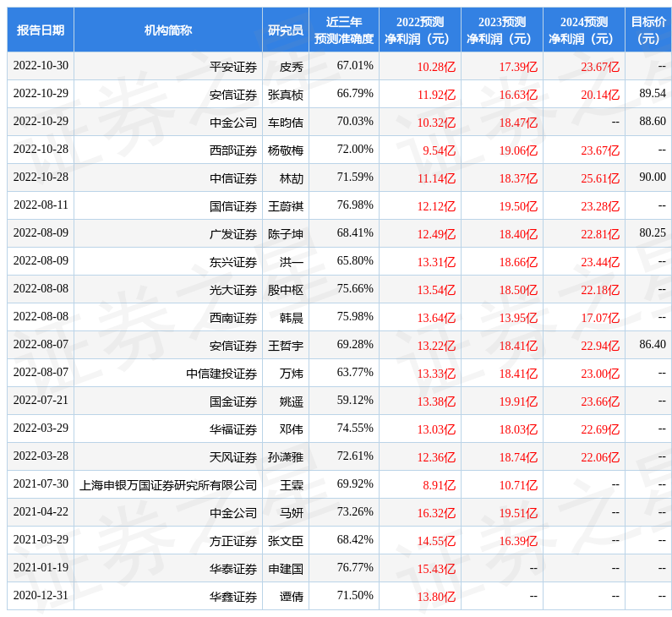Select researcher 孙潇雅 cell
Image resolution: width=672 pixels, height=617 pixels.
(x=286, y=456)
